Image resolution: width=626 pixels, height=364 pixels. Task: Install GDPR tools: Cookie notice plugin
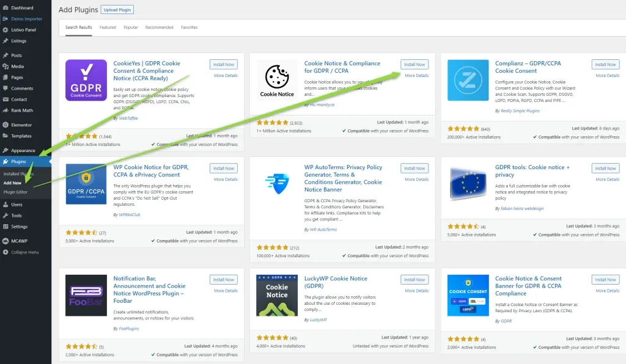click(x=605, y=169)
